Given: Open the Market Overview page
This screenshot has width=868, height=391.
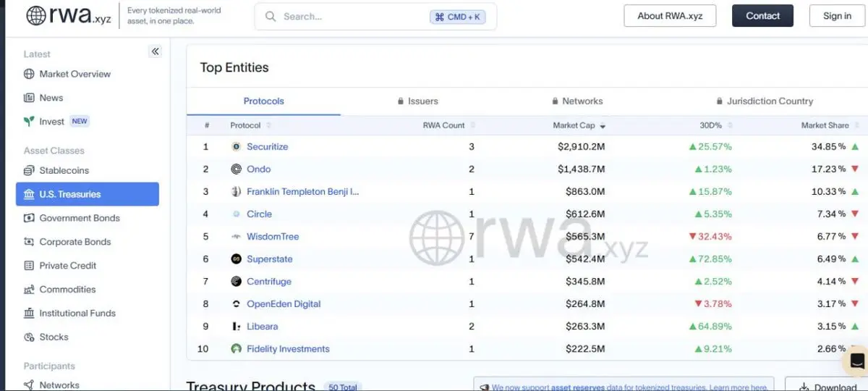Looking at the screenshot, I should point(75,74).
